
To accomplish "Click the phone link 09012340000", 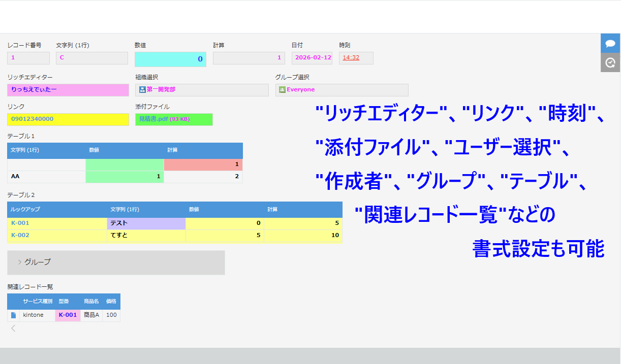I will [32, 119].
